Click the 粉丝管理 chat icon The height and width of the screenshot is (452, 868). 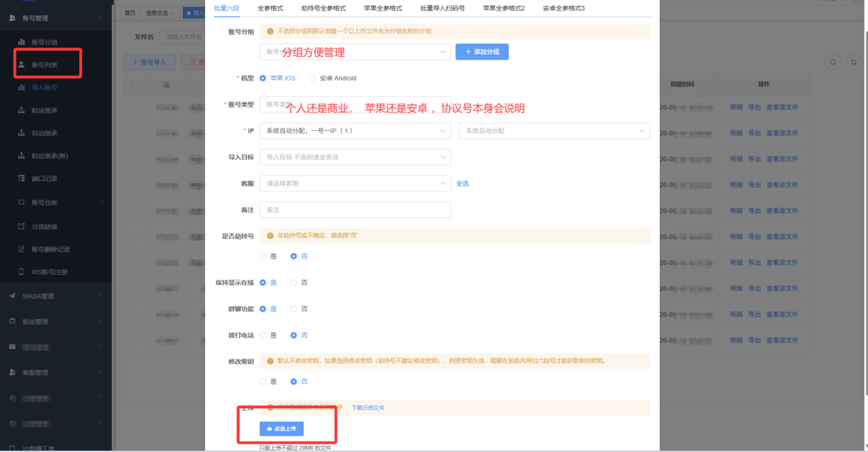pyautogui.click(x=12, y=321)
